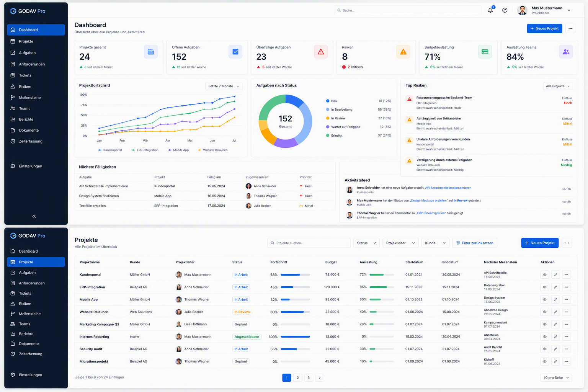Open the Kunde filter dropdown
This screenshot has width=588, height=392.
435,243
